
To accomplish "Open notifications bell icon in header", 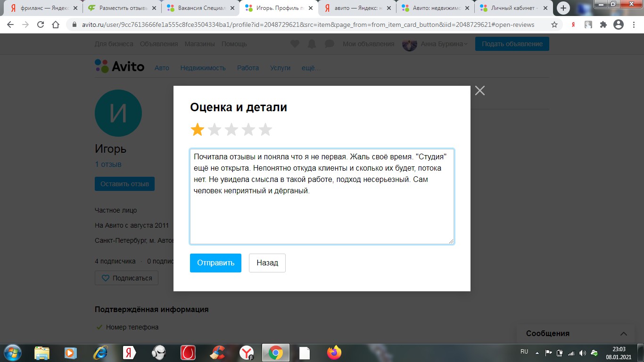I will pyautogui.click(x=312, y=44).
